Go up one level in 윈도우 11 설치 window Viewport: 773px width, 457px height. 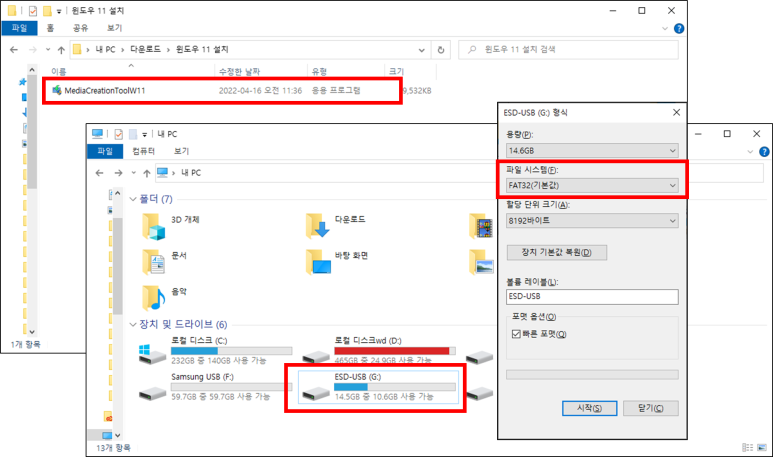point(61,50)
